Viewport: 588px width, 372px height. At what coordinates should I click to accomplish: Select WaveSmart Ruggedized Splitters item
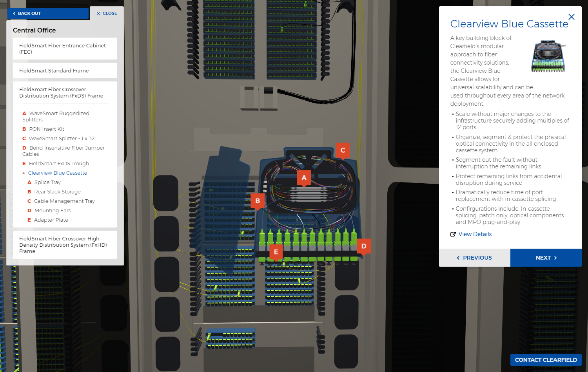coord(56,116)
